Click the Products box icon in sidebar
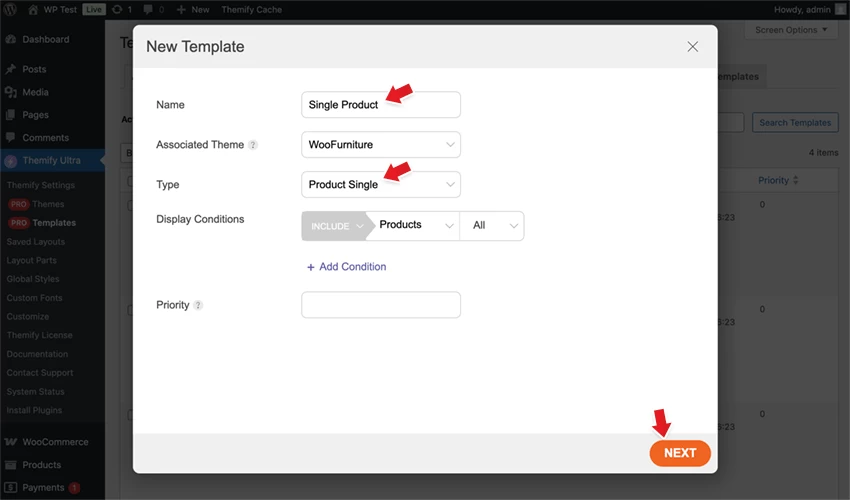Viewport: 850px width, 500px height. [x=10, y=465]
